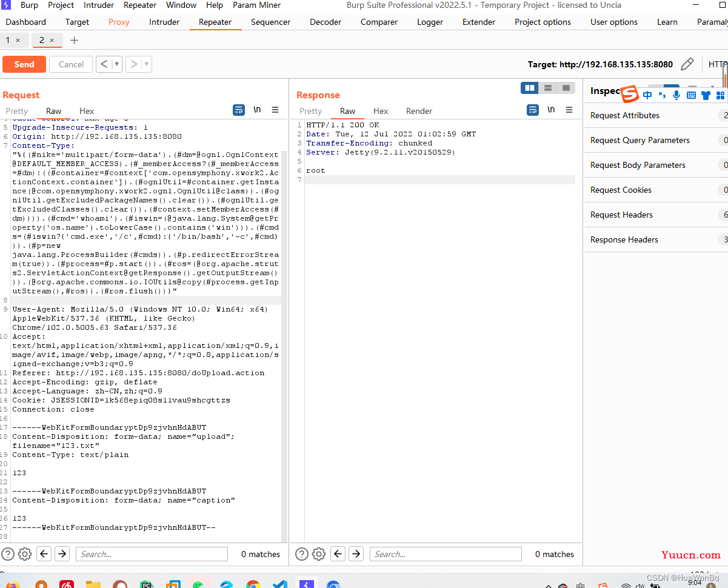Open help icon under request pane
Screen dimensions: 728x588
coord(8,553)
